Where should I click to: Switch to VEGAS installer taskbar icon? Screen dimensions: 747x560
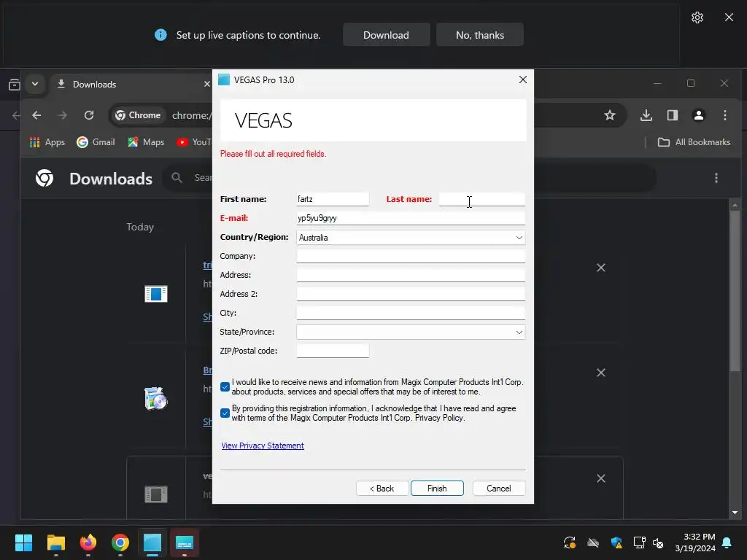(152, 542)
